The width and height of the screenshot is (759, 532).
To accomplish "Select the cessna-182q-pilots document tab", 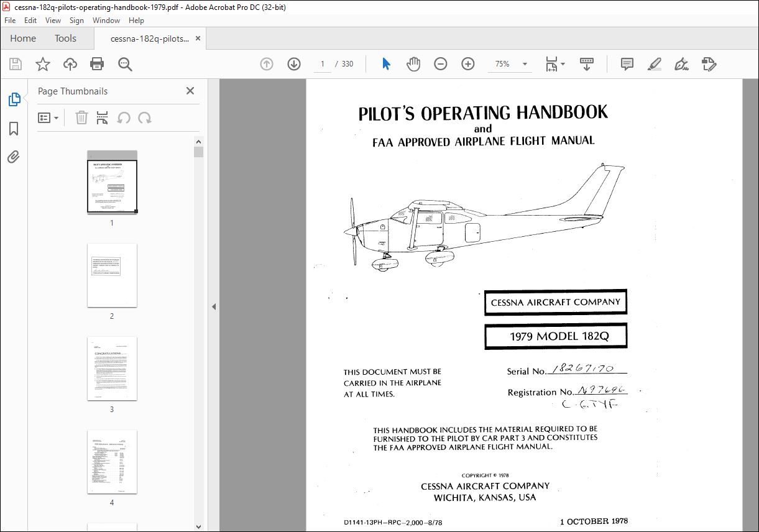I will (150, 39).
